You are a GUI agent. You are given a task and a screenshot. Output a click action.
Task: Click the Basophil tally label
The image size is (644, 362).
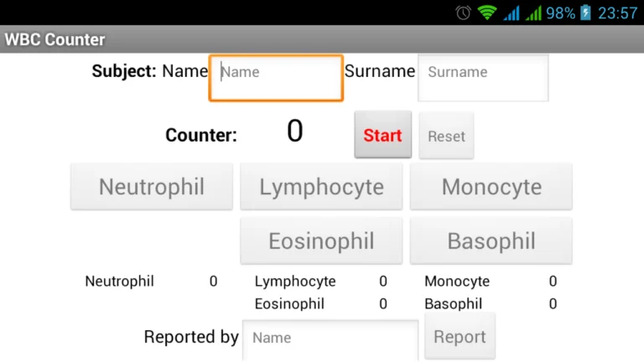coord(454,303)
